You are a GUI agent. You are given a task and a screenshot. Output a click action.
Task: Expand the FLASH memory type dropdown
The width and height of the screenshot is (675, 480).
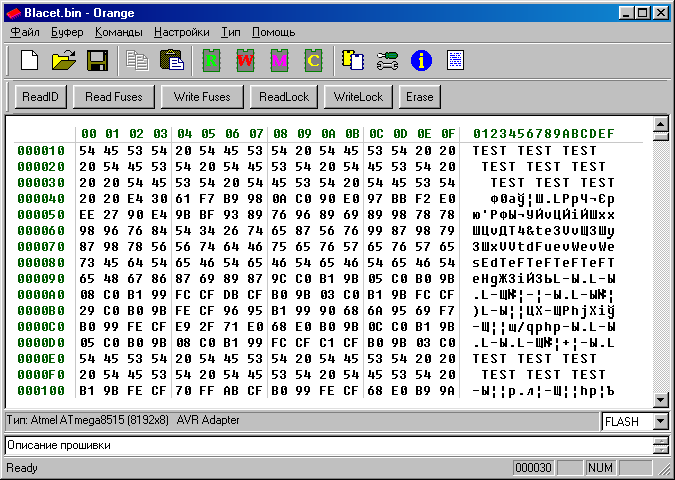coord(660,421)
